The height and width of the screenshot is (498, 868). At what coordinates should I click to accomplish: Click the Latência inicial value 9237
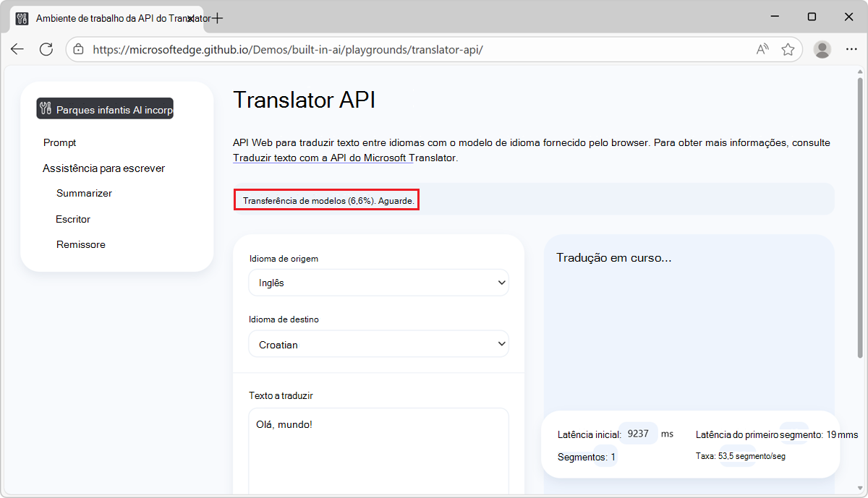pyautogui.click(x=638, y=434)
